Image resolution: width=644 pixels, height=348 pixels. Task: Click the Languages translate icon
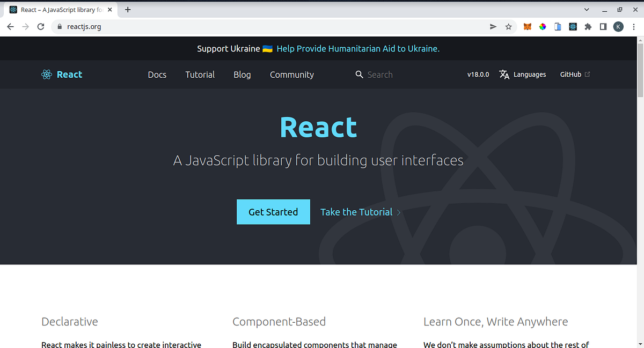point(504,75)
